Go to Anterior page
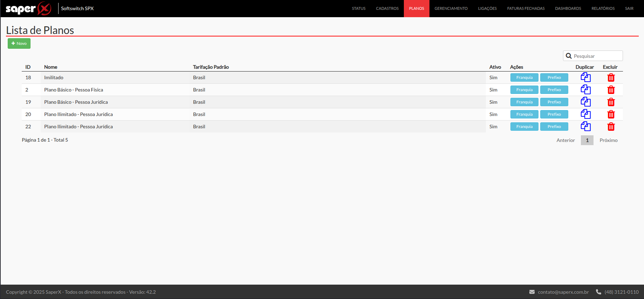 tap(565, 140)
